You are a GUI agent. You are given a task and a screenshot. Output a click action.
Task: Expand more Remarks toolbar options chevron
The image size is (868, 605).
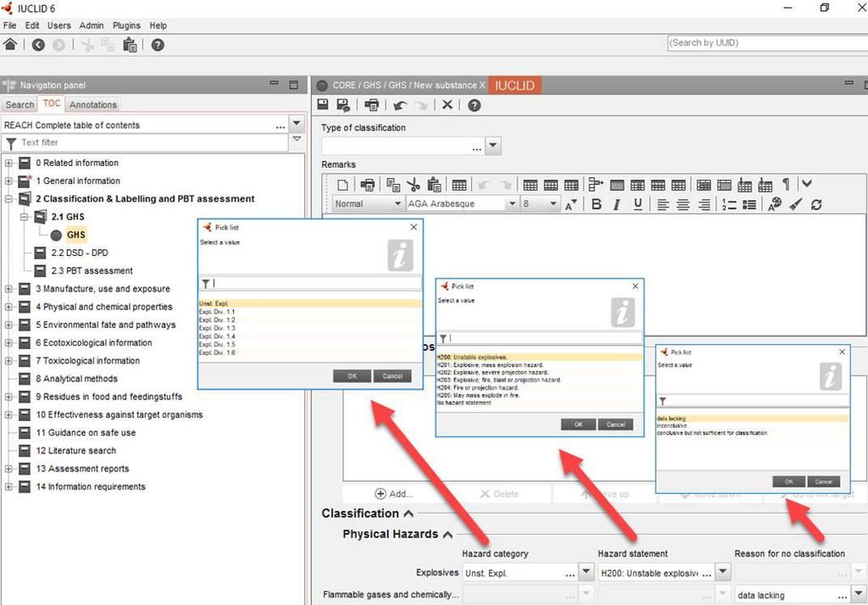click(807, 183)
